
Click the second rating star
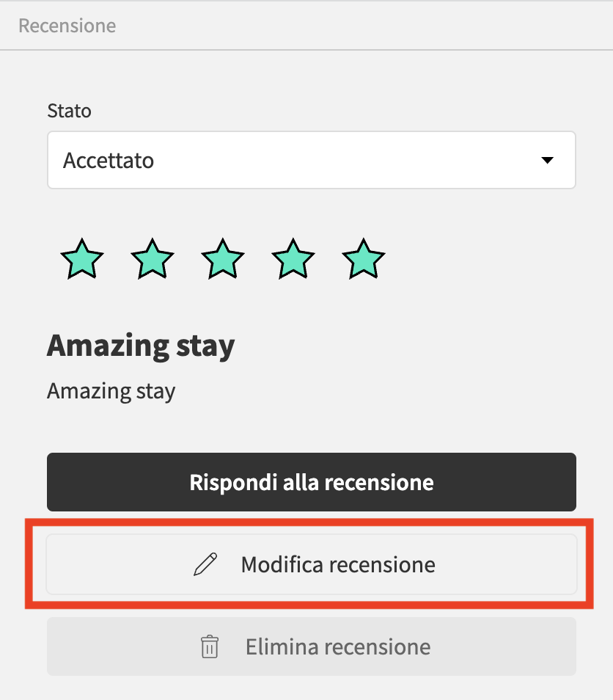click(x=153, y=259)
